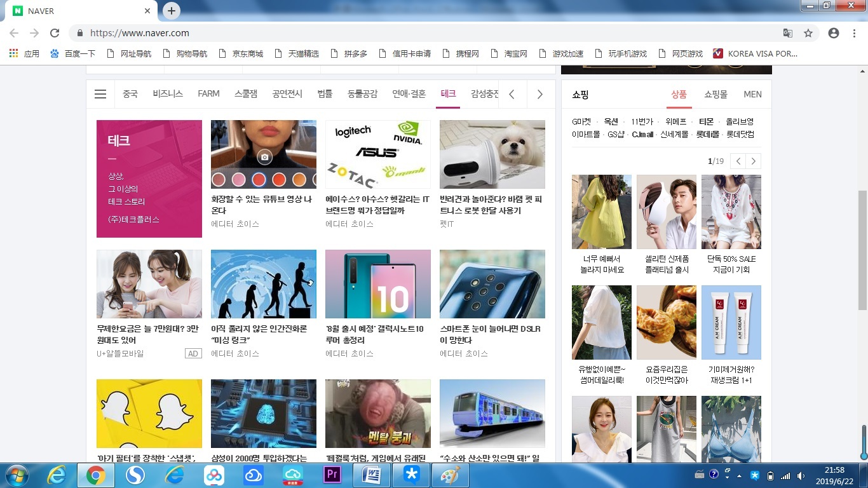Switch to the 동물공감 category tab
Viewport: 868px width, 488px height.
click(x=362, y=94)
